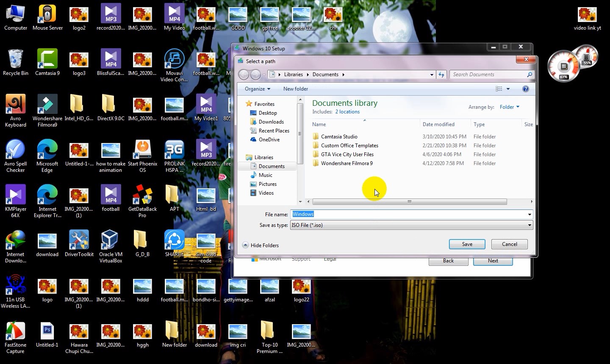Click Next in Windows 10 Setup

(493, 261)
